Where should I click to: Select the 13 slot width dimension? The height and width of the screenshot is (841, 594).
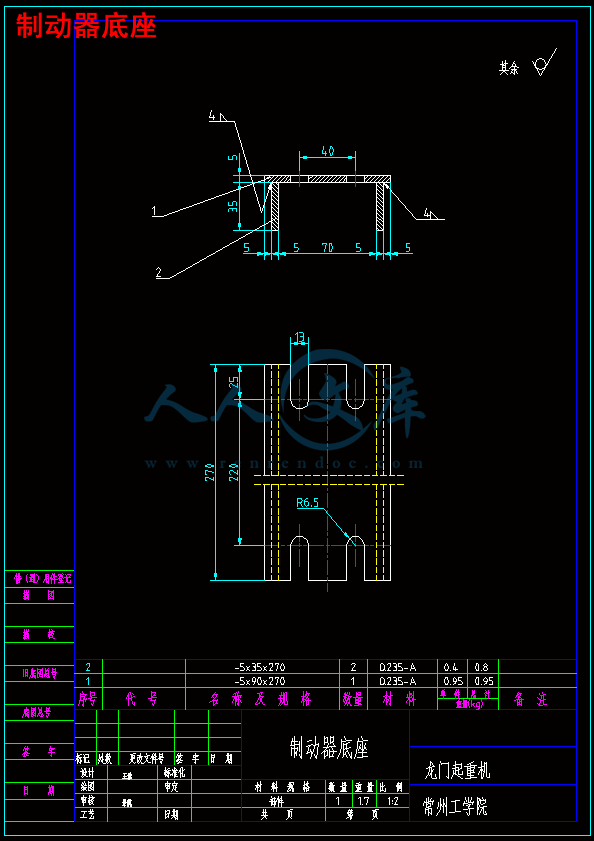(x=299, y=337)
